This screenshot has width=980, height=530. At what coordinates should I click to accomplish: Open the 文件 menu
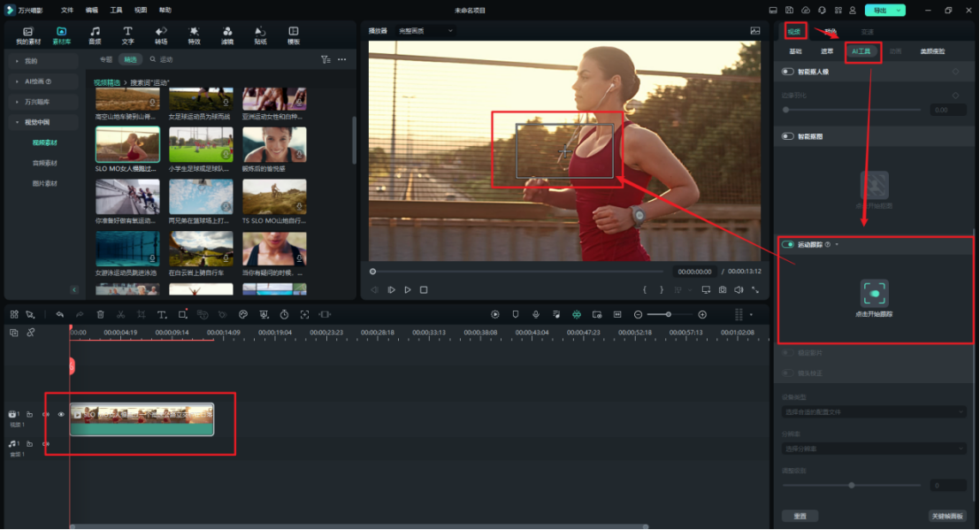tap(67, 10)
